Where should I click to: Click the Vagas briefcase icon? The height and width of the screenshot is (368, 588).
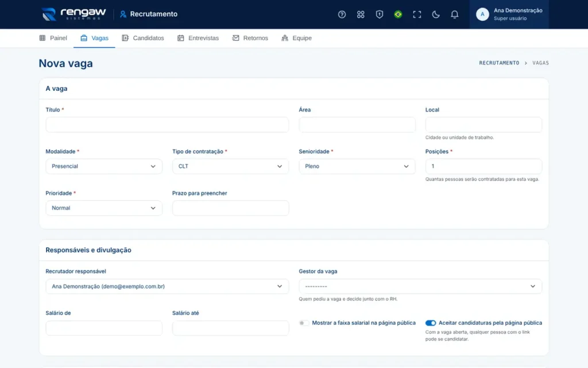click(84, 38)
